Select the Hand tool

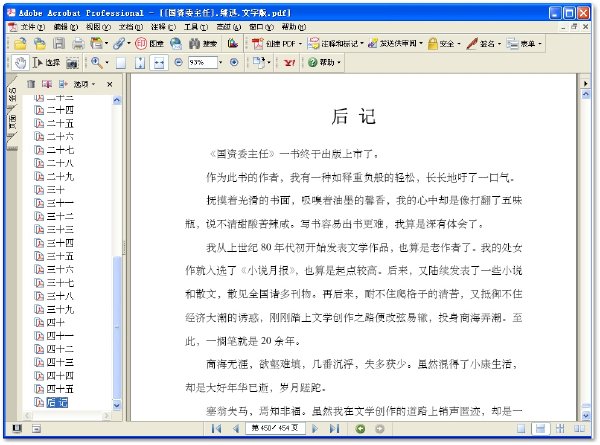point(20,62)
